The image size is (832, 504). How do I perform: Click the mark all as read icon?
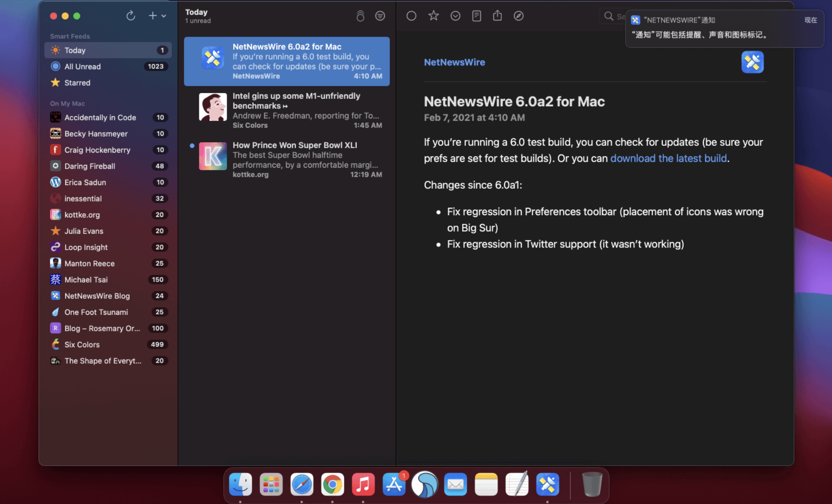pyautogui.click(x=360, y=16)
